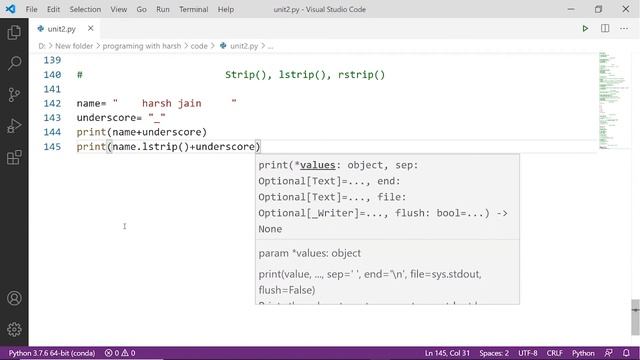Select Python 3.7.6 64-bit interpreter

(52, 353)
